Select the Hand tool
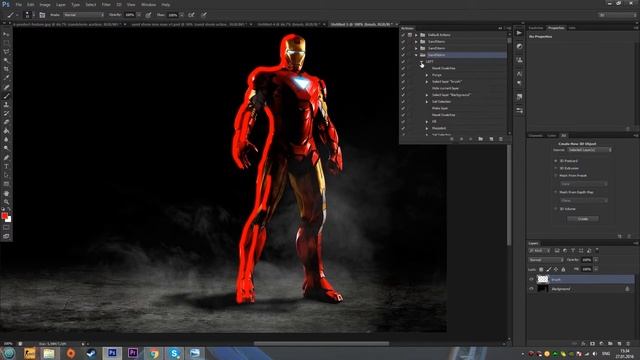The image size is (640, 360). tap(6, 193)
